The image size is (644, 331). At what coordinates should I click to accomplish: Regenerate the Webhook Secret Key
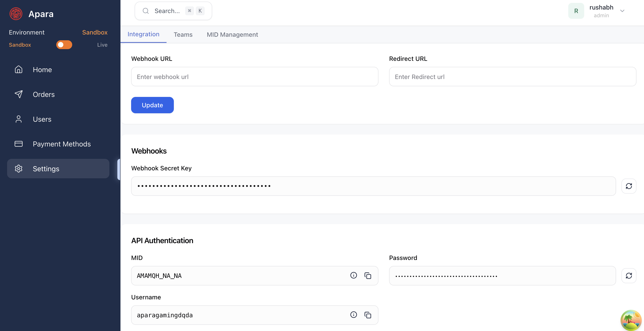point(629,186)
